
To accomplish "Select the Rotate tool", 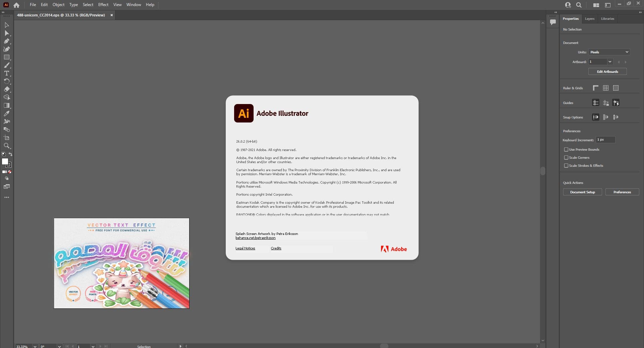I will coord(6,82).
